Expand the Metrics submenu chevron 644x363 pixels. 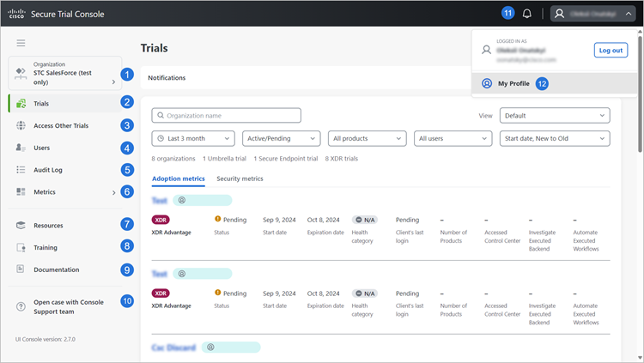(113, 192)
